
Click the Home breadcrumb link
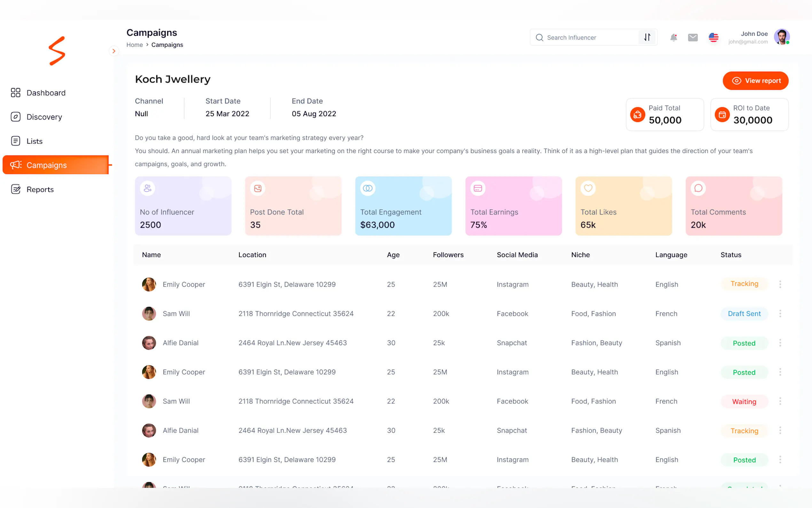134,45
